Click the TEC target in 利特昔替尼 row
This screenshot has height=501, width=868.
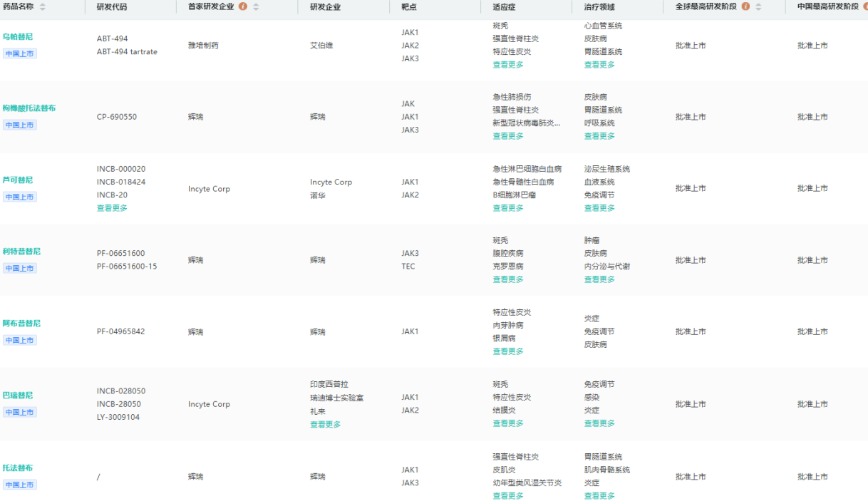tap(408, 267)
